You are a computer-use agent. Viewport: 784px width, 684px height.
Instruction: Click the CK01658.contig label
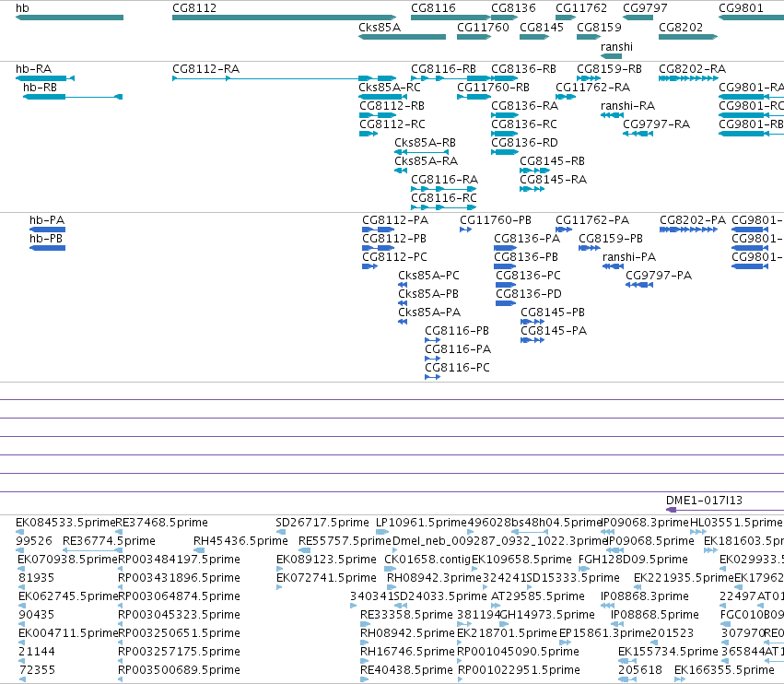click(x=427, y=560)
